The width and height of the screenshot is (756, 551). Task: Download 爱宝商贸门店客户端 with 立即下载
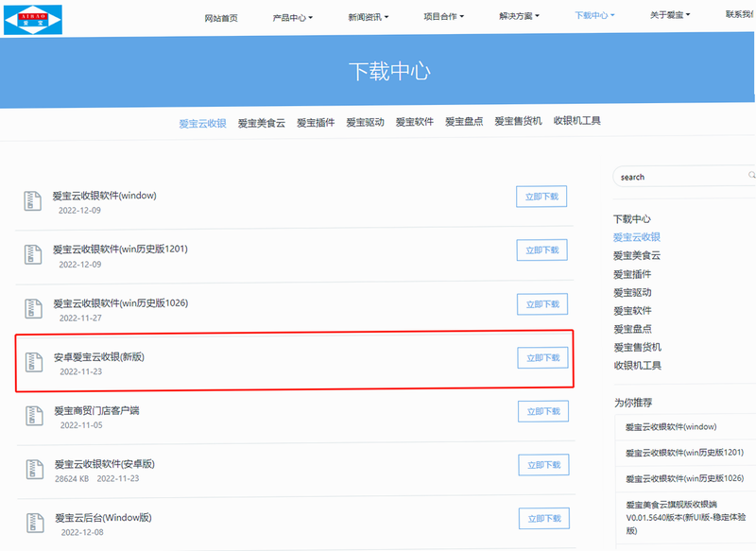(543, 411)
